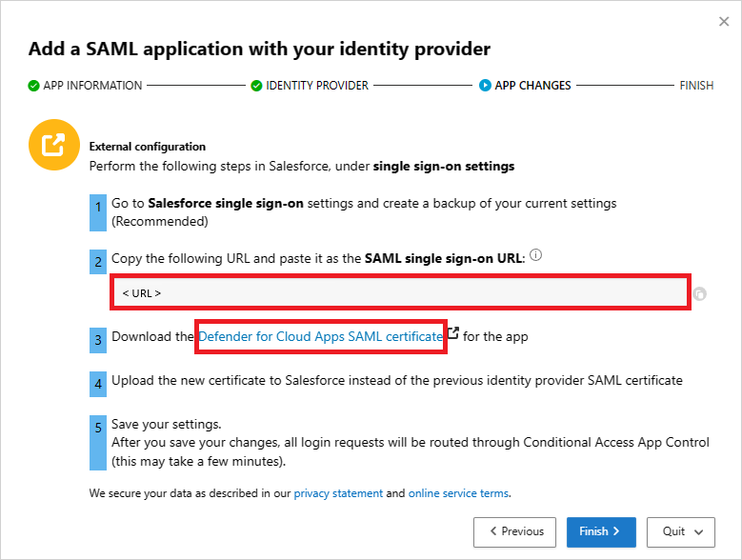Screen dimensions: 742x560
Task: Click the copy icon next to the URL field
Action: (700, 294)
